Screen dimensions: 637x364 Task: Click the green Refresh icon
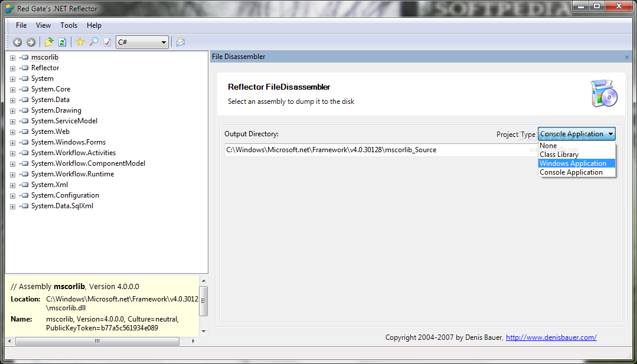(62, 42)
